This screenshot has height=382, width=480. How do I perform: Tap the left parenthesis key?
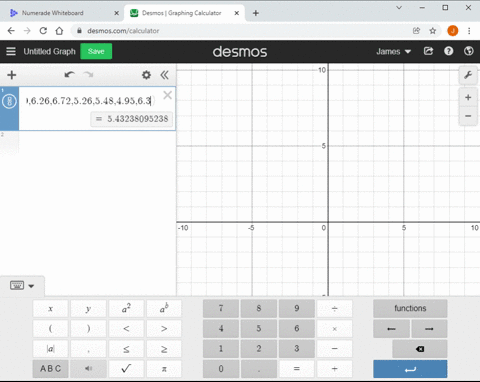(50, 329)
